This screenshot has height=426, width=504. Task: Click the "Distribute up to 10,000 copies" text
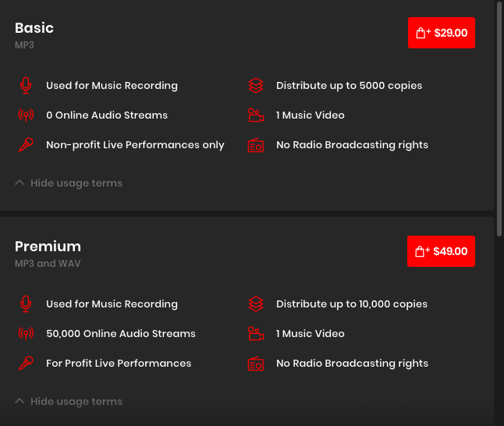pos(351,304)
